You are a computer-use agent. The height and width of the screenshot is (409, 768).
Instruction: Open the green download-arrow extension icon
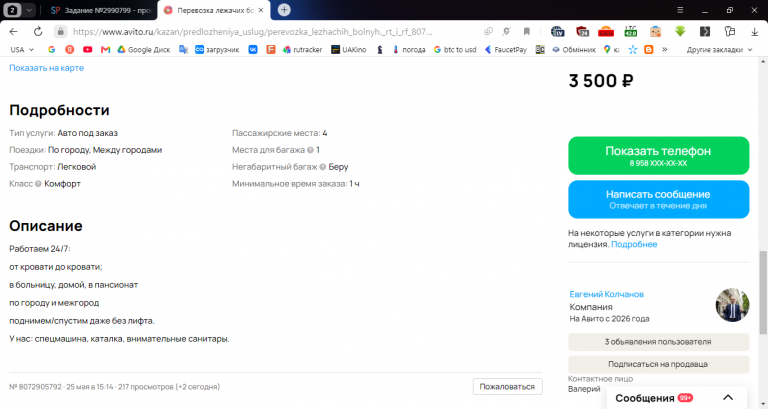[x=680, y=31]
